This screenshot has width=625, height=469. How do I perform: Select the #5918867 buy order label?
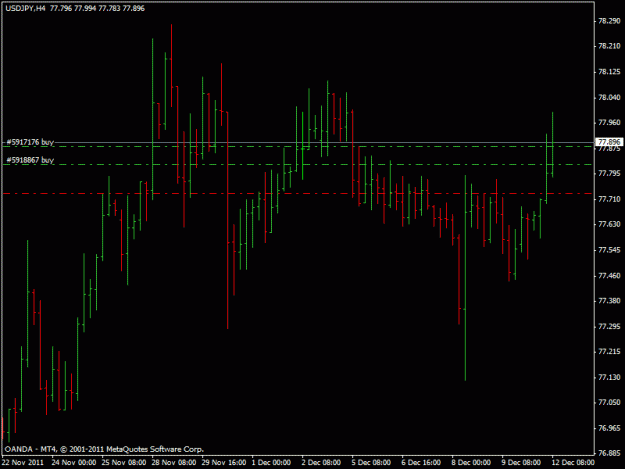[x=30, y=160]
